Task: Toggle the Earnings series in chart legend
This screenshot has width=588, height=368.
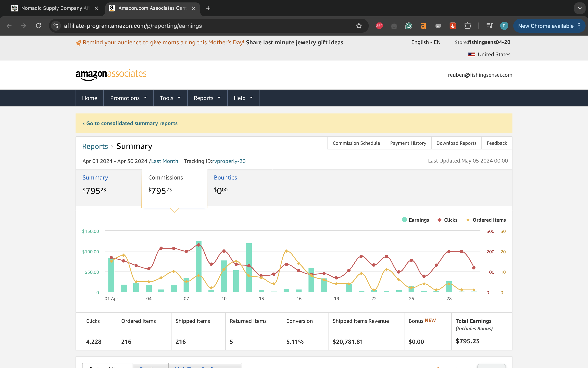Action: tap(415, 220)
